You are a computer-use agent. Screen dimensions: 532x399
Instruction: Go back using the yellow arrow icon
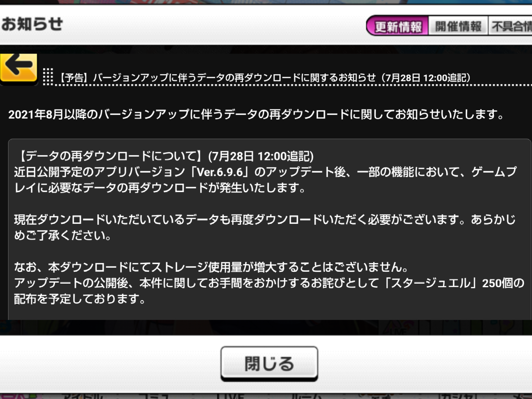click(19, 68)
